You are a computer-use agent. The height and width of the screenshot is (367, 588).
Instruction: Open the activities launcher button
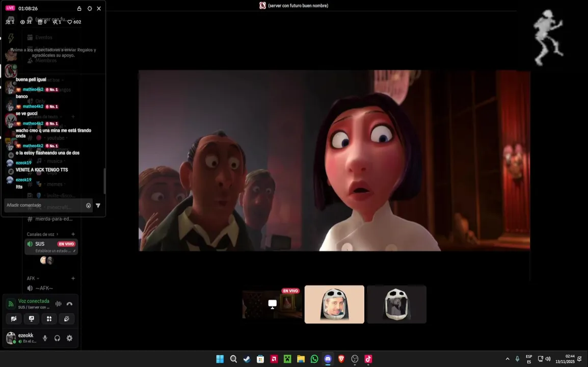49,319
